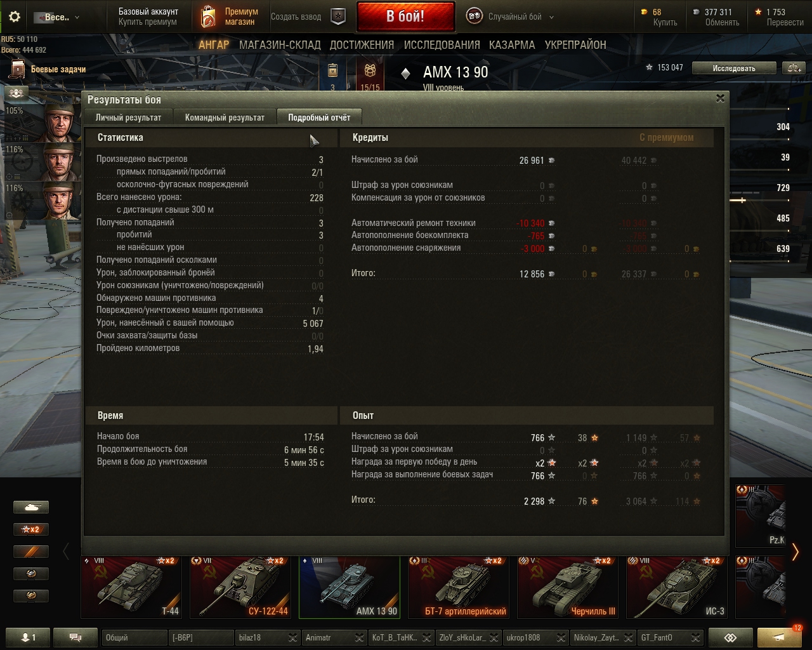
Task: Expand the server selection dropdown
Action: pyautogui.click(x=57, y=17)
